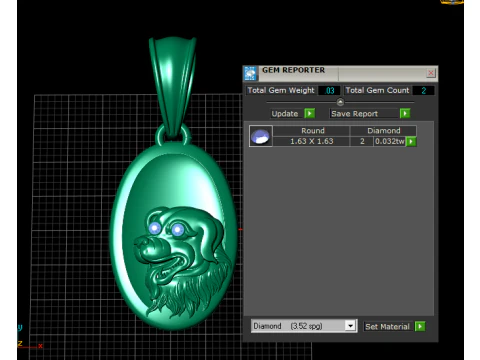
Task: Click green arrow next to Update
Action: click(309, 113)
